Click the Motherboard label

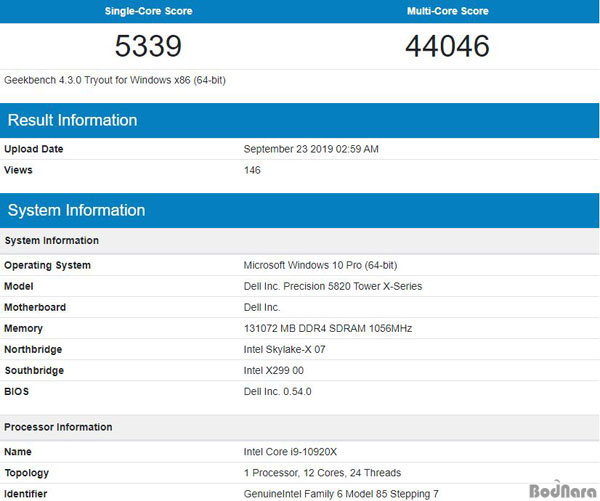(x=35, y=307)
